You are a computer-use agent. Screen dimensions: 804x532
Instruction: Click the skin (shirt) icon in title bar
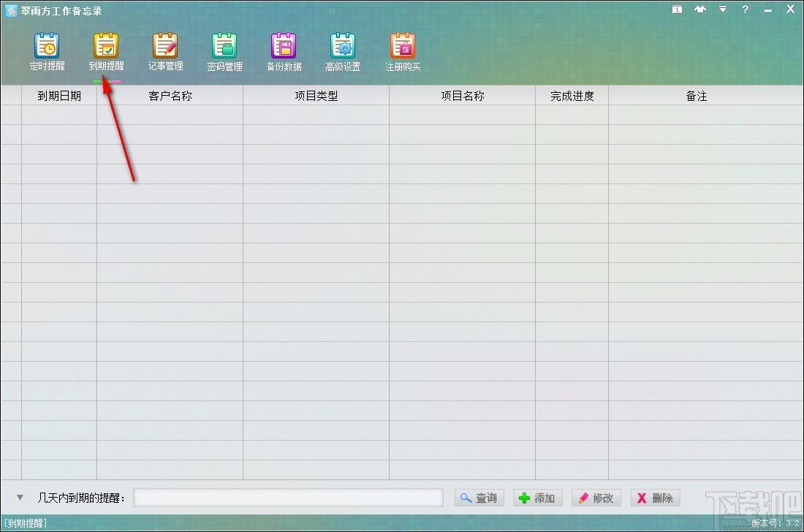(700, 9)
